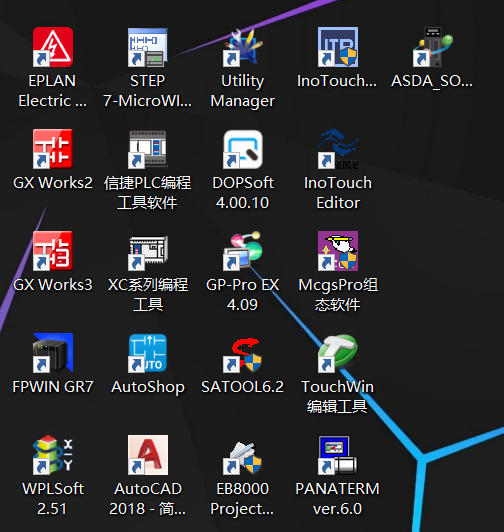Select the TouchWin编辑工具 icon
The width and height of the screenshot is (504, 532).
coord(338,353)
